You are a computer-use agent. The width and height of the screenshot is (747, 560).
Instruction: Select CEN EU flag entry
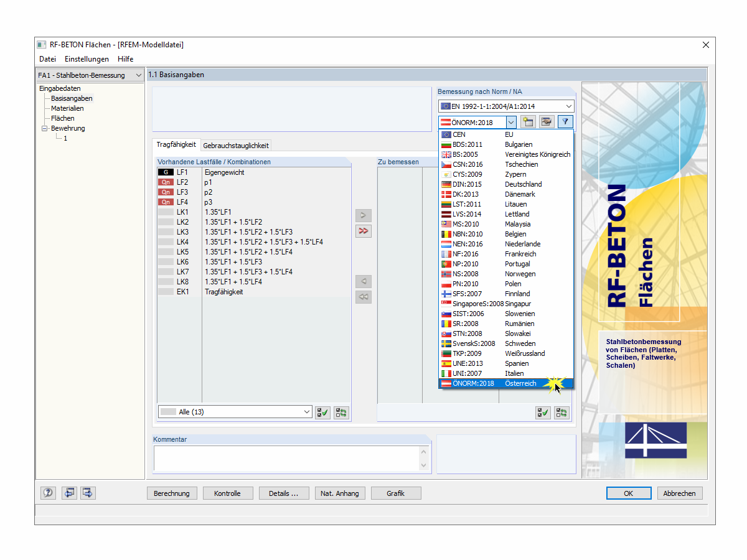(506, 134)
